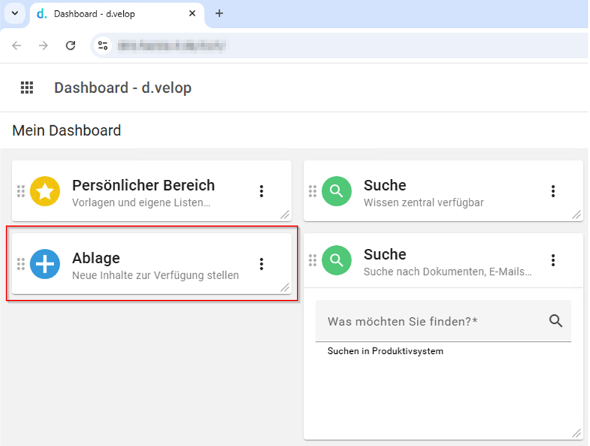Close the Dashboard - d.velop tab
The height and width of the screenshot is (446, 590).
coord(192,14)
